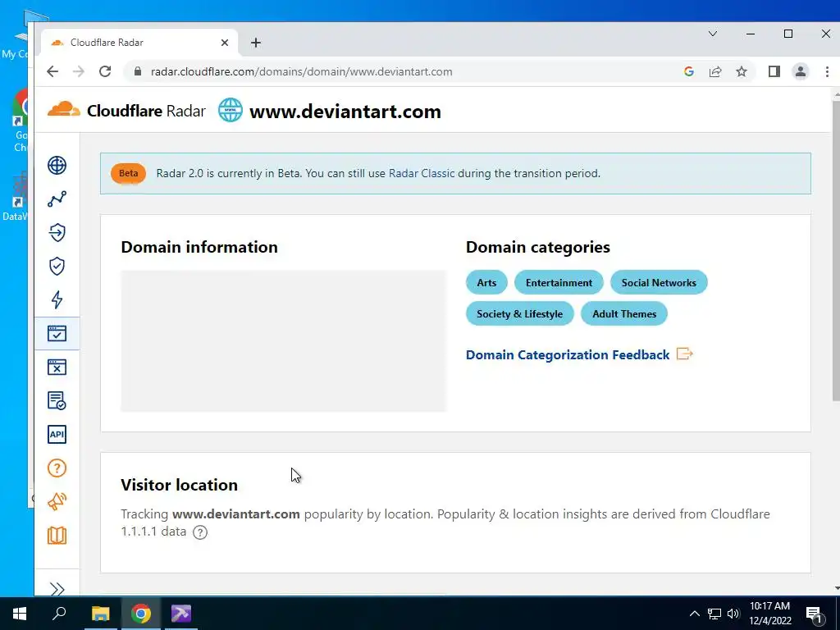Image resolution: width=840 pixels, height=630 pixels.
Task: Open a new browser tab
Action: coord(256,43)
